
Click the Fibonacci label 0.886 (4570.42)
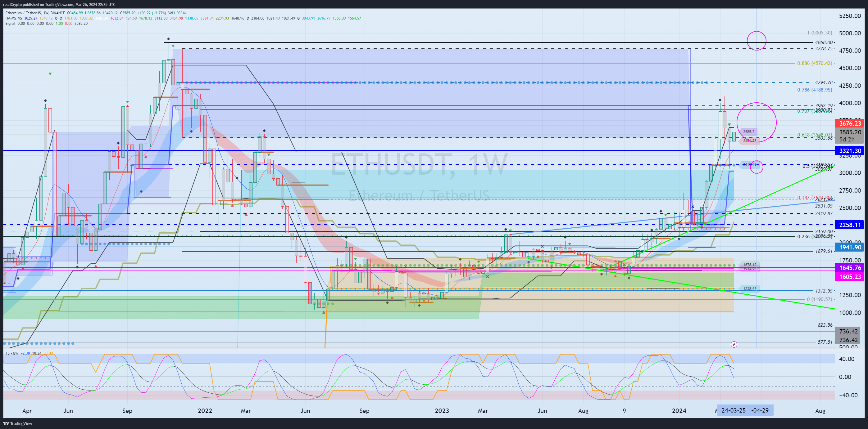814,63
